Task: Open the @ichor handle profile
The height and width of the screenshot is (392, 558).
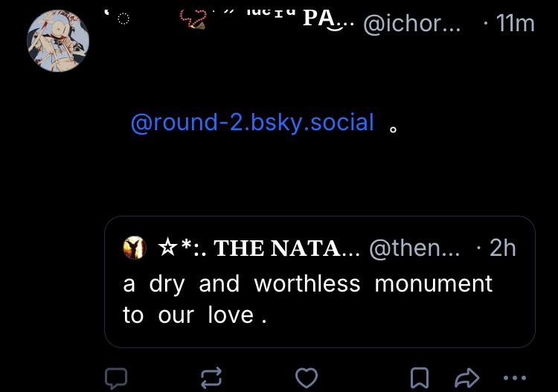Action: [412, 24]
